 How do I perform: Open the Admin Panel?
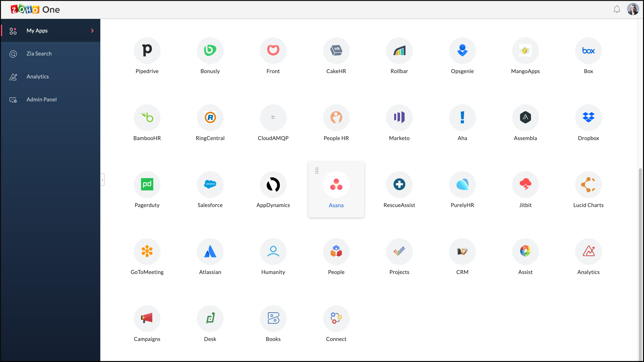[x=41, y=99]
